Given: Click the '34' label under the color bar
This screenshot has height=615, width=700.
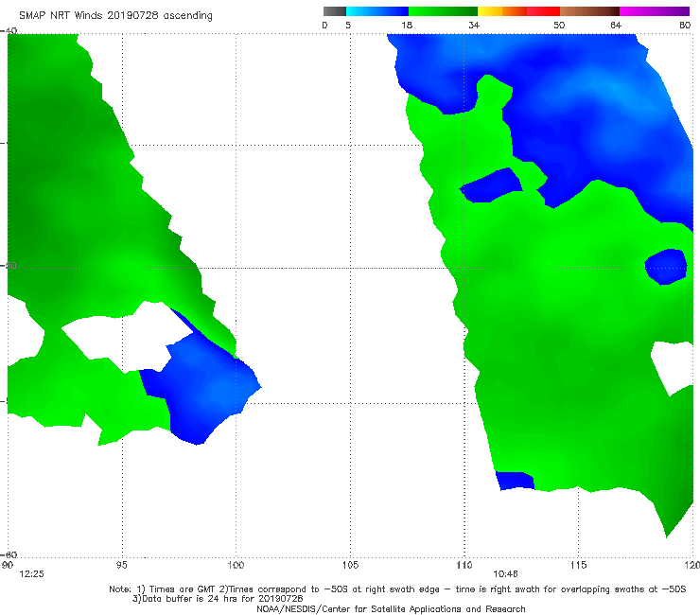Looking at the screenshot, I should (474, 26).
